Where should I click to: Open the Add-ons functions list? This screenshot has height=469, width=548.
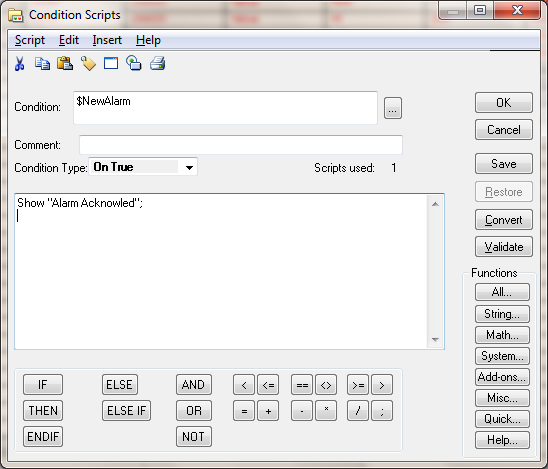(x=502, y=377)
